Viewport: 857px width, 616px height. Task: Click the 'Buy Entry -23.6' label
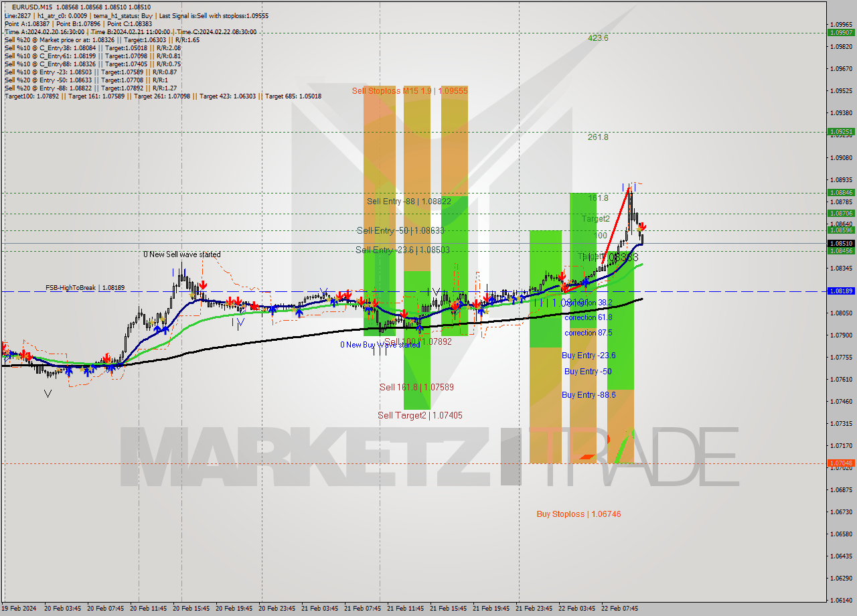(589, 356)
